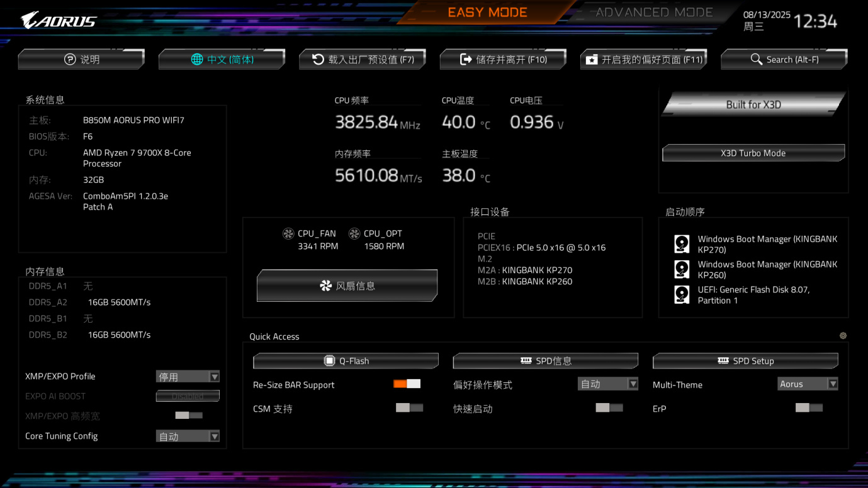Open the Quick Access settings gear
Viewport: 868px width, 488px height.
coord(843,336)
